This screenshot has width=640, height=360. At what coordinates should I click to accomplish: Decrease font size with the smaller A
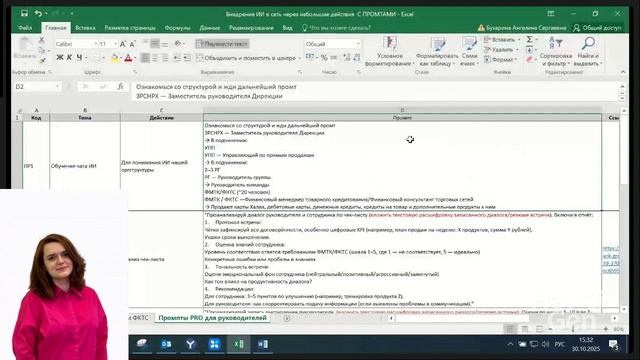pyautogui.click(x=132, y=44)
